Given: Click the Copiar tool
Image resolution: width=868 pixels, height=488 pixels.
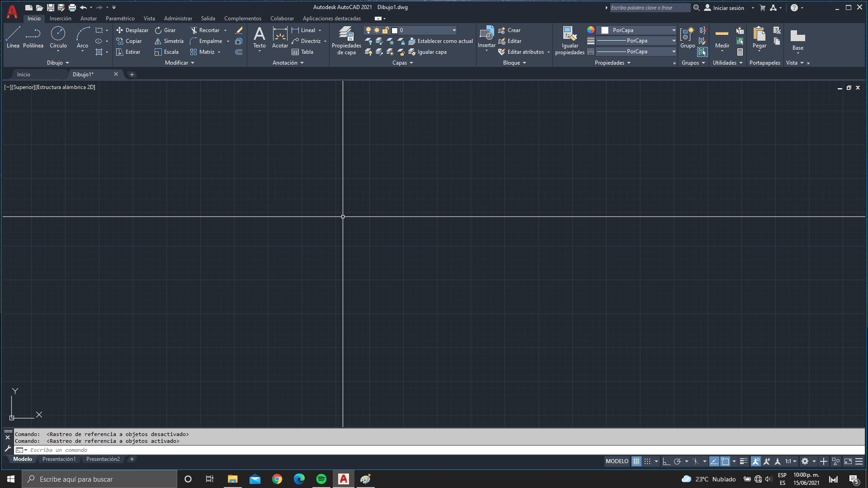Looking at the screenshot, I should 129,41.
